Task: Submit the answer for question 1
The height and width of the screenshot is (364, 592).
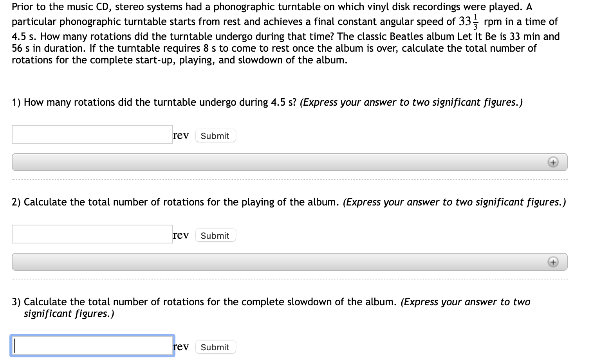Action: 215,135
